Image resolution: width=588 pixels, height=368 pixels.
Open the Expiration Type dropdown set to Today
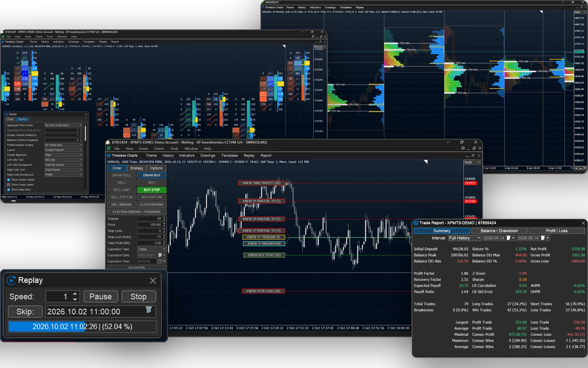pyautogui.click(x=151, y=249)
